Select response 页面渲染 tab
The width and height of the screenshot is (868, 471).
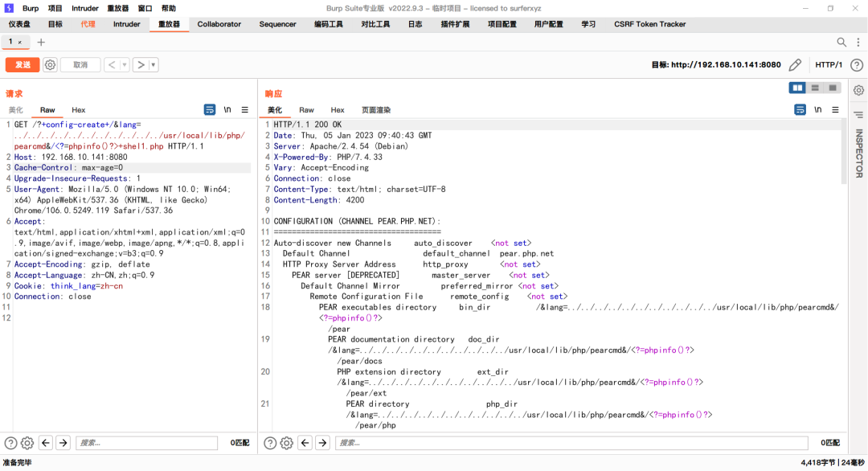[x=376, y=110]
